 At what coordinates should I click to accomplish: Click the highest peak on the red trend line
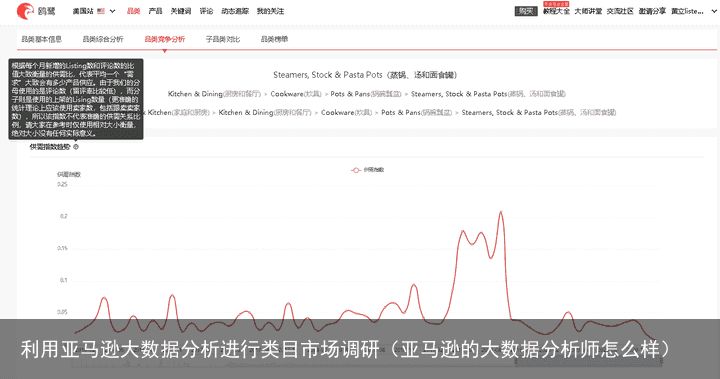[x=501, y=212]
